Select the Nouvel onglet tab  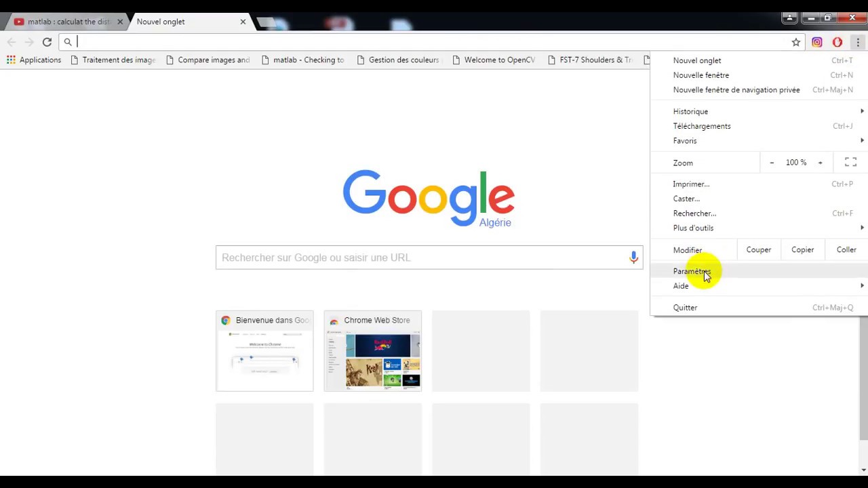190,22
